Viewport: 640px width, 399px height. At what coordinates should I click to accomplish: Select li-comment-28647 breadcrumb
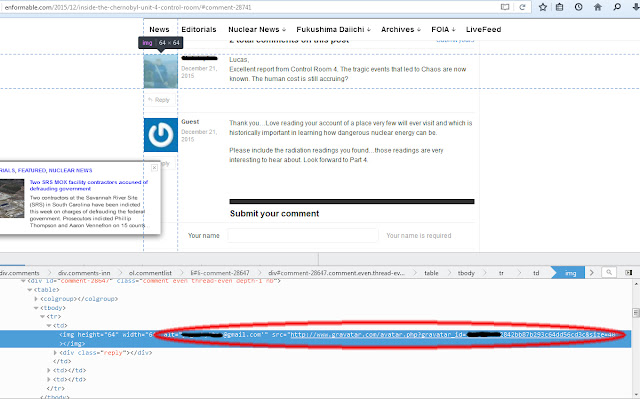(x=220, y=273)
